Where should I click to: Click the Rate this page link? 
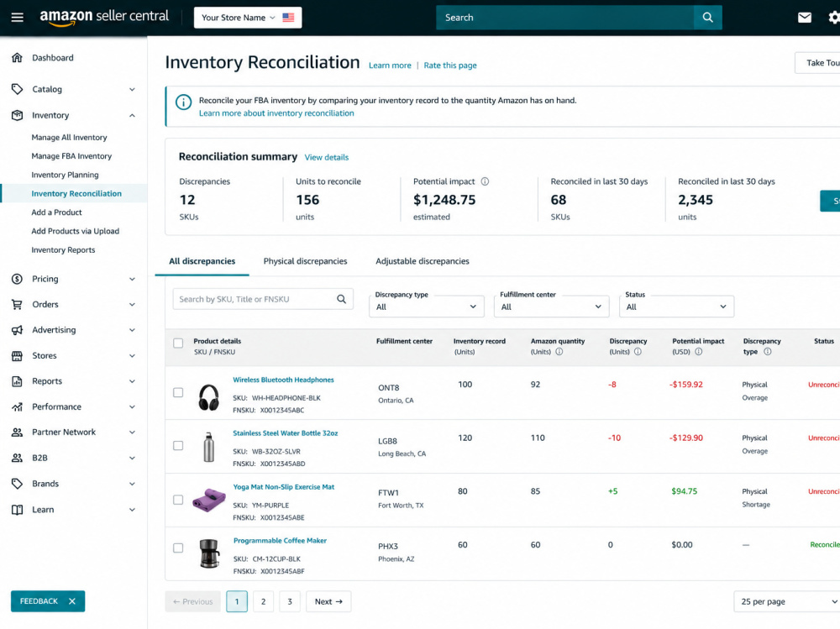(450, 66)
